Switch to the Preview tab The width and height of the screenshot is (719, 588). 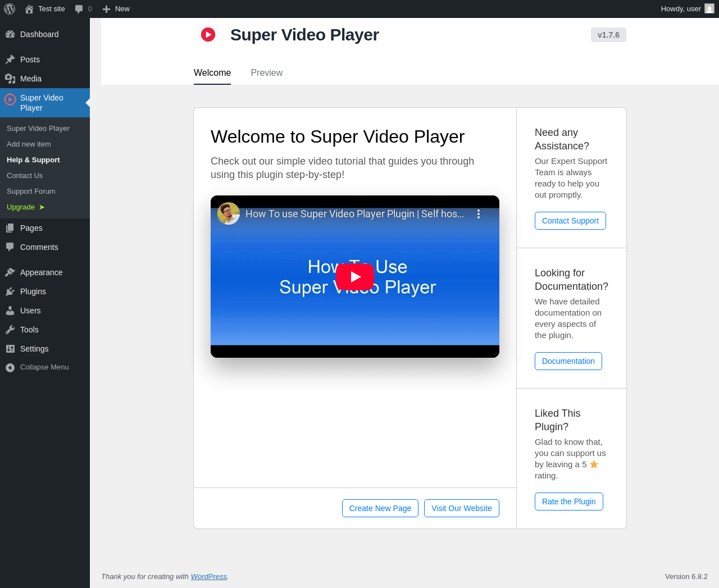(x=267, y=73)
